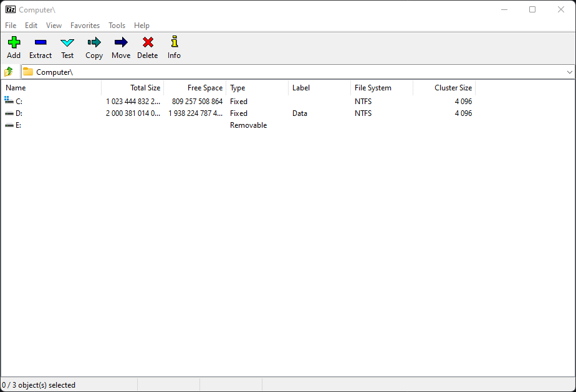Go up one folder level icon
Image resolution: width=576 pixels, height=392 pixels.
[x=9, y=72]
